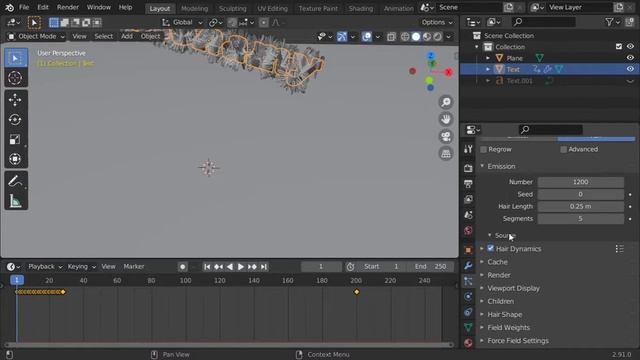Jump to the timeline start

pyautogui.click(x=207, y=267)
